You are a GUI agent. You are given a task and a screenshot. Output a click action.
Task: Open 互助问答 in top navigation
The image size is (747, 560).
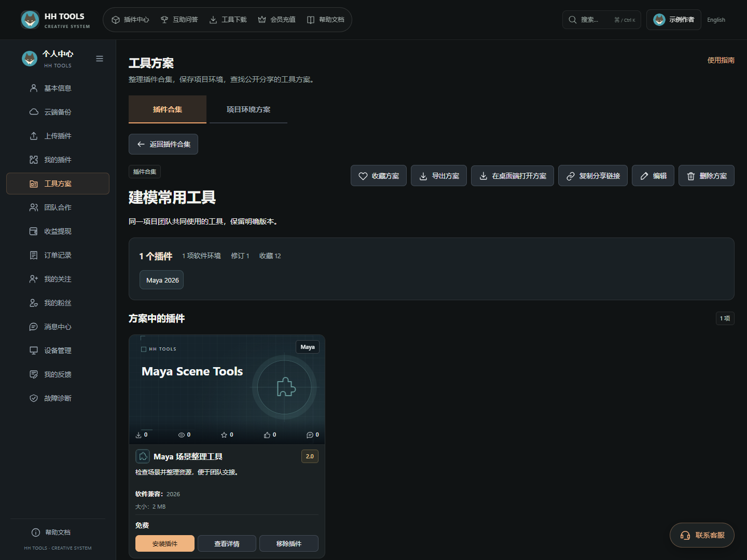pyautogui.click(x=179, y=20)
